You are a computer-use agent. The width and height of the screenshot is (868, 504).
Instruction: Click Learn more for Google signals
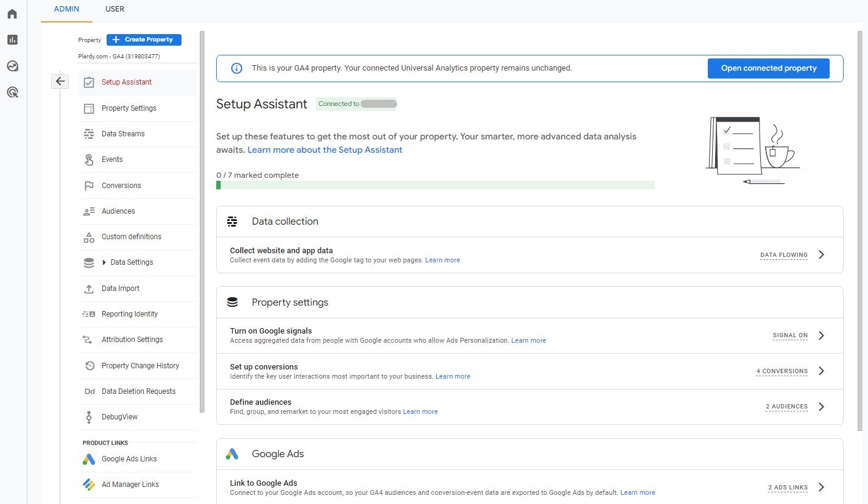(529, 340)
